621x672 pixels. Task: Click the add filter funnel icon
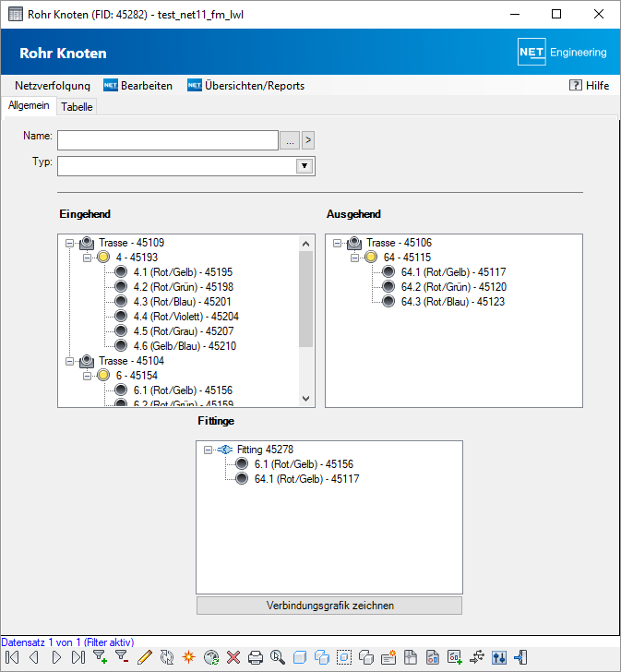coord(101,658)
